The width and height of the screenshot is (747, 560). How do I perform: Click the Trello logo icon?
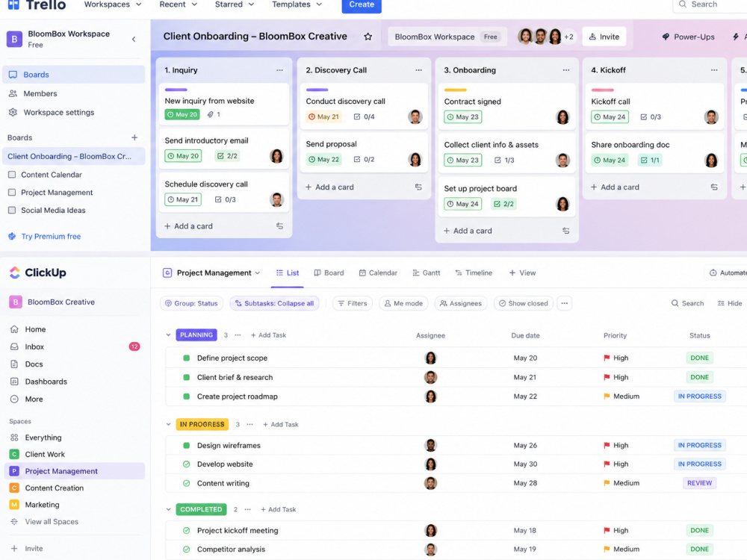pos(13,4)
